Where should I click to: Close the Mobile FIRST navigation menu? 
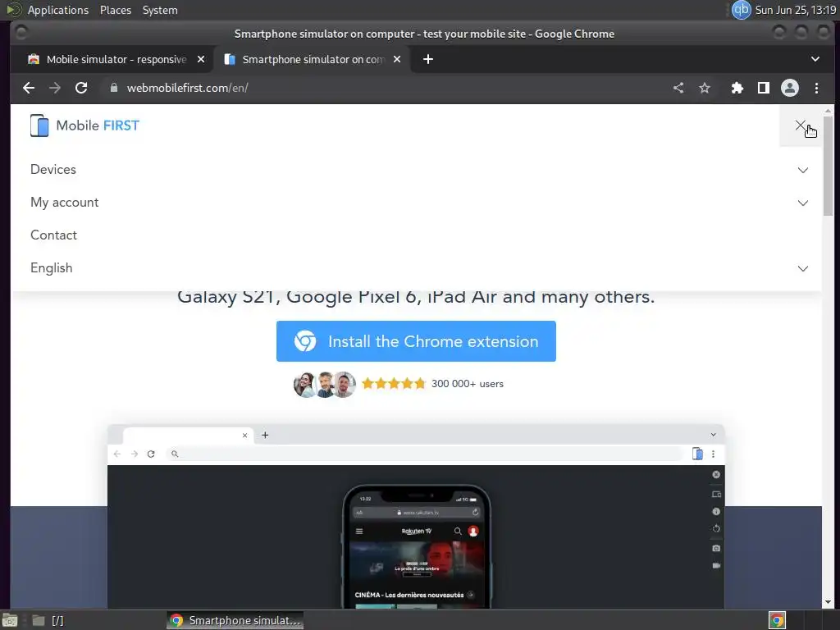801,126
